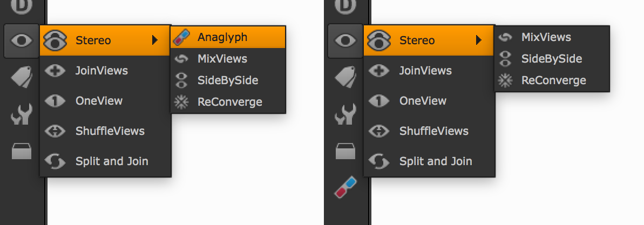Viewport: 644px width, 225px height.
Task: Open the Stereo entry in the right menu
Action: click(x=417, y=40)
